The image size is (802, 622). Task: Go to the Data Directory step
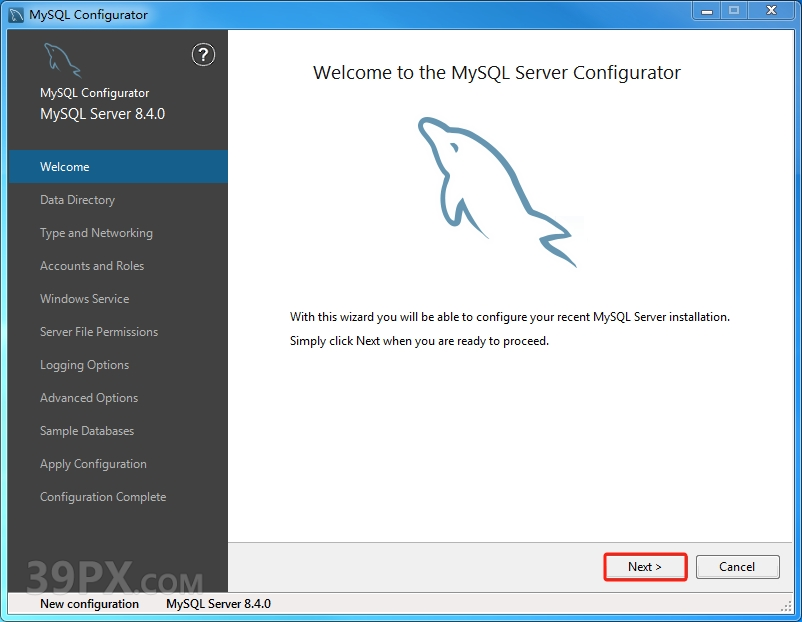click(x=77, y=200)
